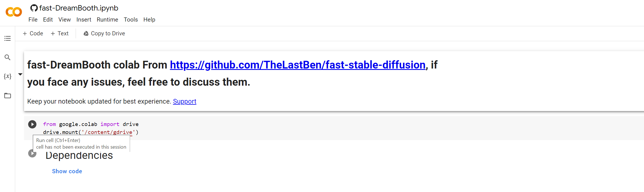Open the Tools menu
The height and width of the screenshot is (192, 644).
[x=131, y=20]
